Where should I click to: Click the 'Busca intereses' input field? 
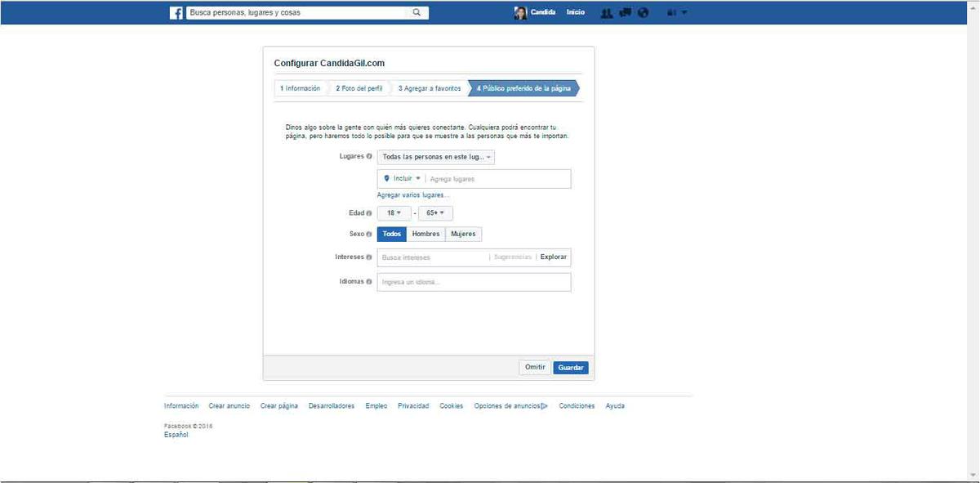click(431, 257)
